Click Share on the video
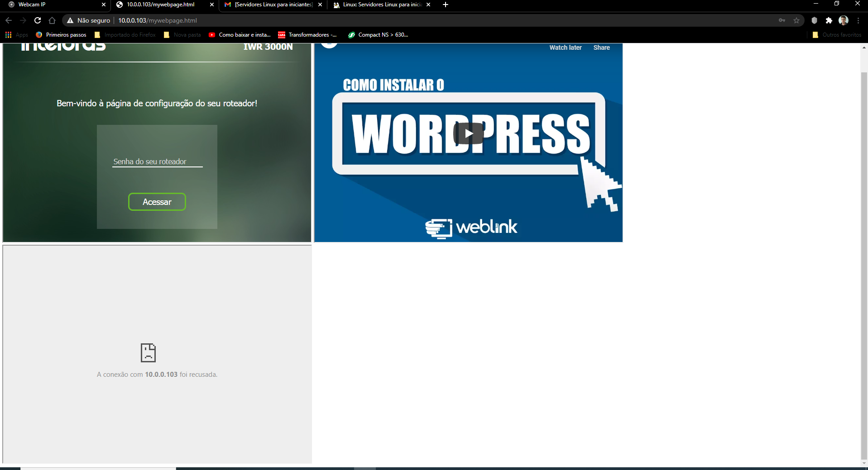Screen dimensions: 868x470 tap(602, 47)
